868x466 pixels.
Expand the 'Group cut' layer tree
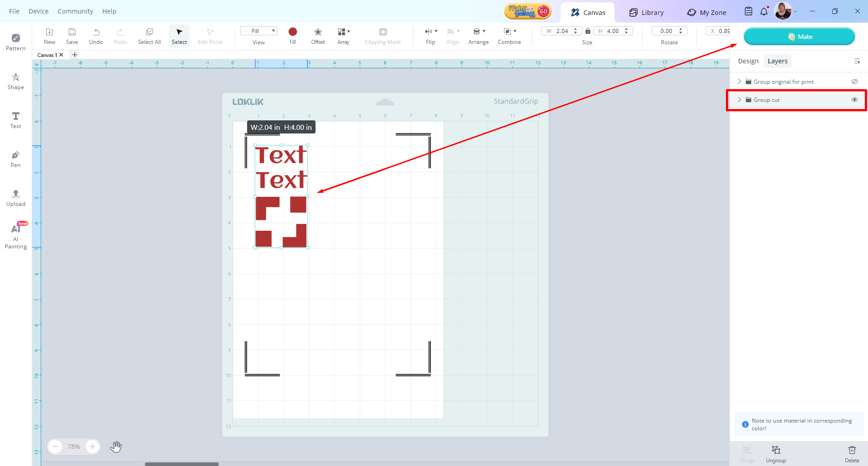(x=739, y=100)
